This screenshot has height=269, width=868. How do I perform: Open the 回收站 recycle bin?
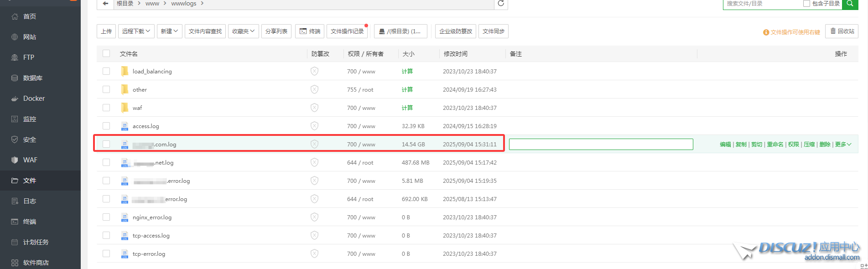842,31
